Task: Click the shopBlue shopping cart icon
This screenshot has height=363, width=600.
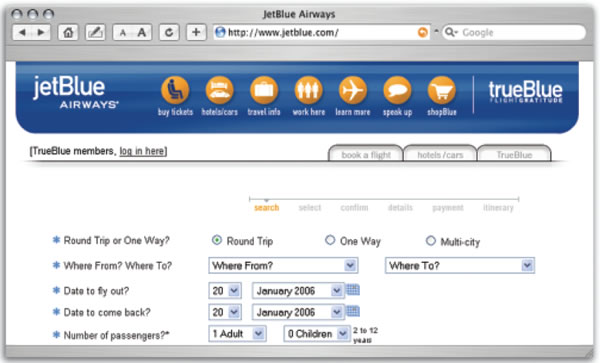Action: (442, 90)
